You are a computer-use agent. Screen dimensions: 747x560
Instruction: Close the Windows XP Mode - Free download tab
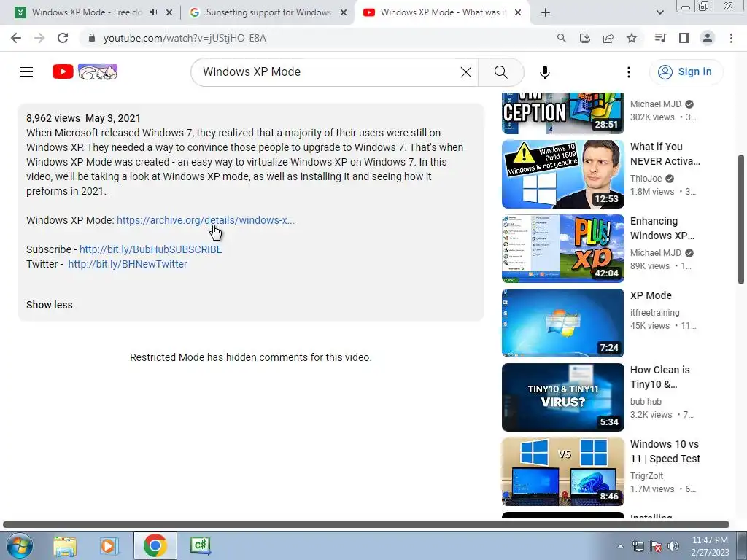click(x=169, y=12)
